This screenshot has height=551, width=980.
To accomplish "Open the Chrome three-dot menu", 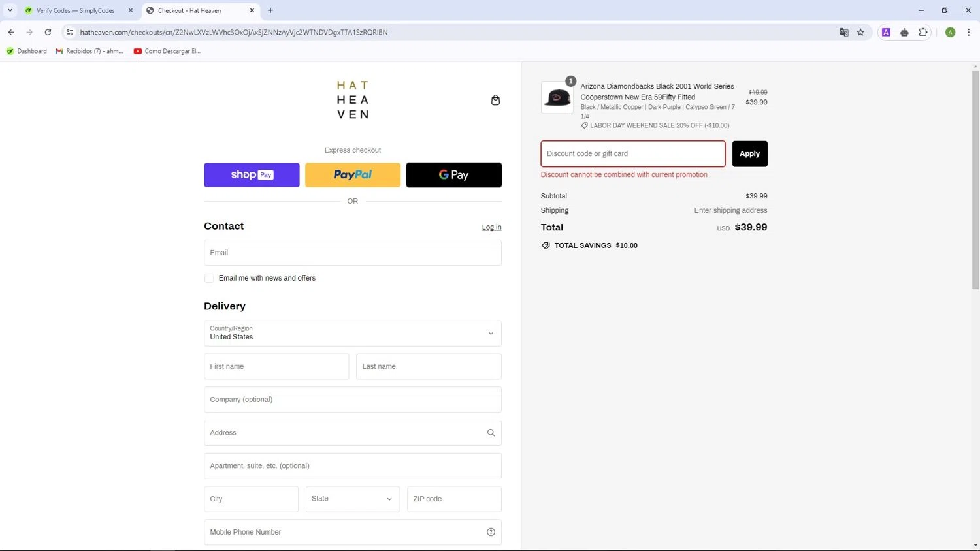I will click(968, 32).
